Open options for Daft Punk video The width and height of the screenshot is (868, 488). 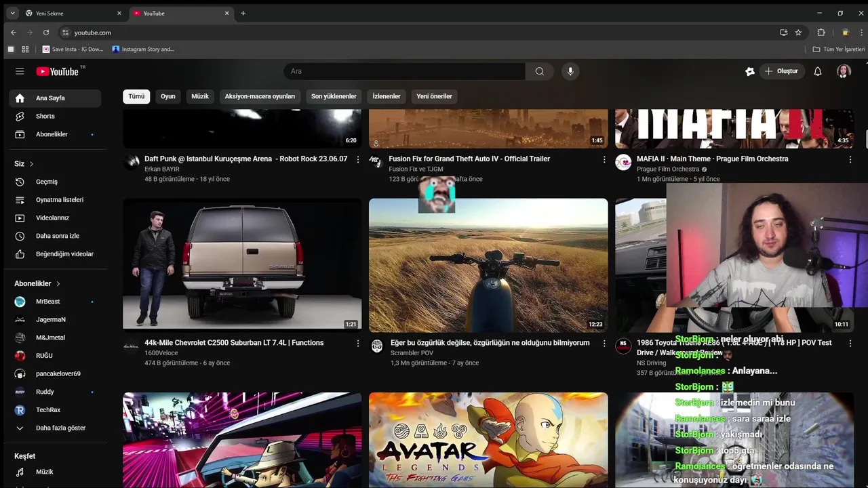click(358, 159)
